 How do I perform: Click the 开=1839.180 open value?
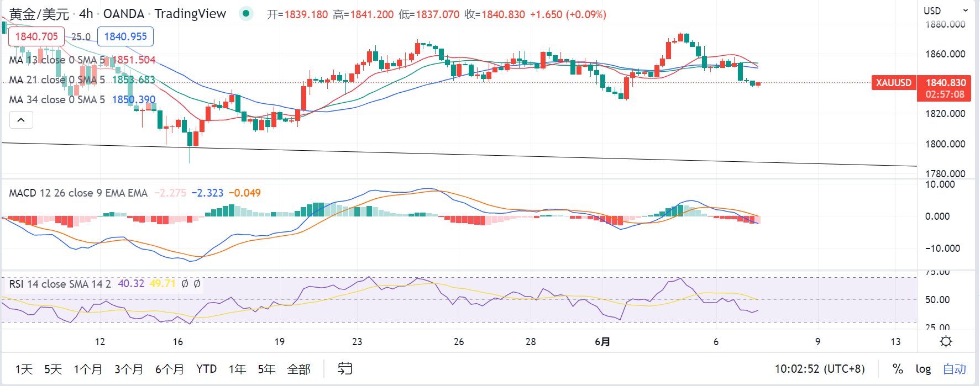click(x=297, y=14)
